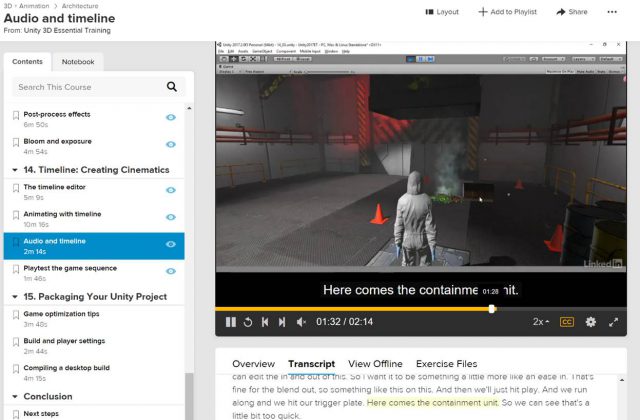Click the rewind replay icon
The height and width of the screenshot is (420, 640).
tap(248, 322)
